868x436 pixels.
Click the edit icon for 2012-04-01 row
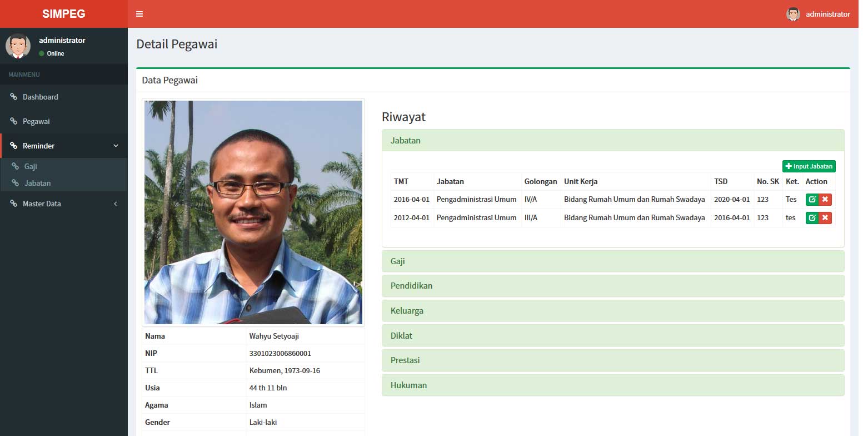(812, 218)
